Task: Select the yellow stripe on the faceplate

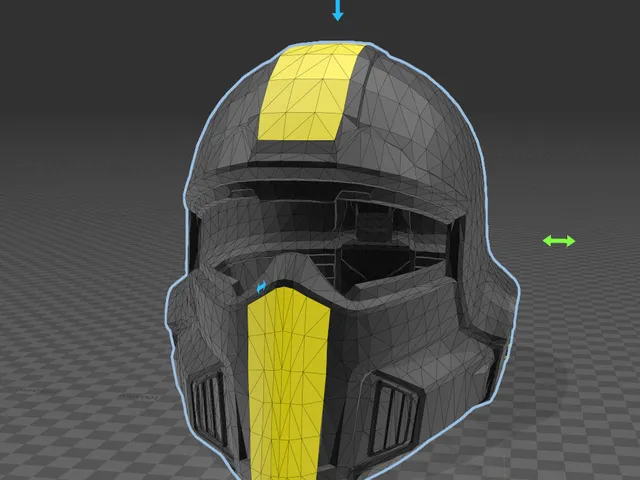Action: 287,382
